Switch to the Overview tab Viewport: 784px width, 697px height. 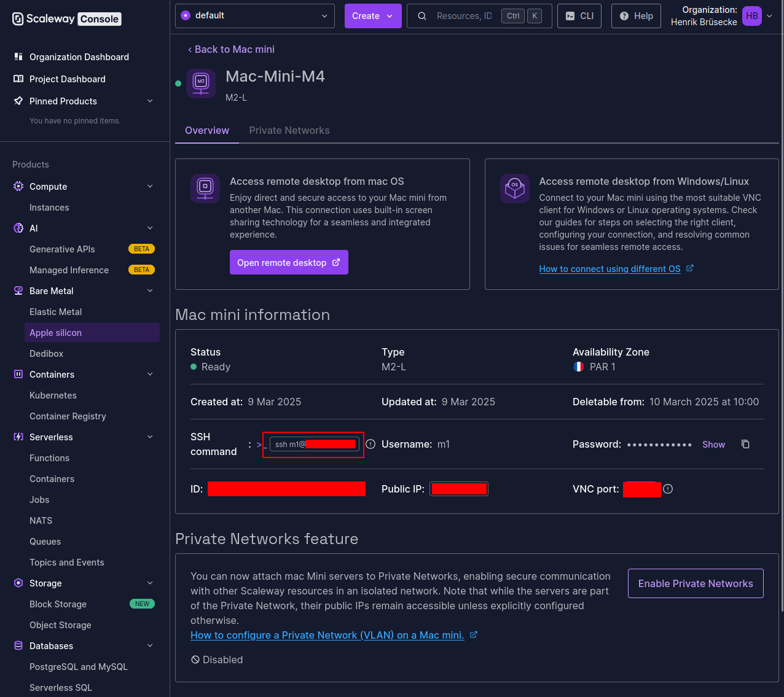pyautogui.click(x=207, y=131)
